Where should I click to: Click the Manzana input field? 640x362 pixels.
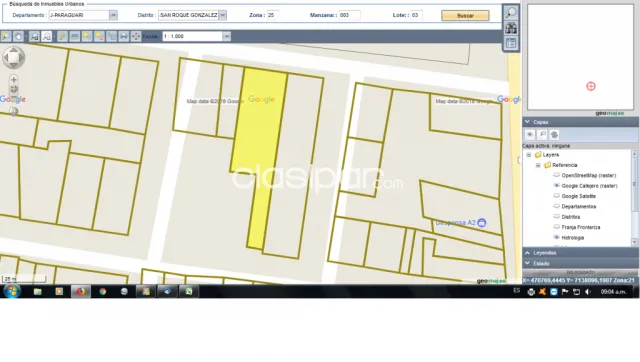tap(349, 15)
